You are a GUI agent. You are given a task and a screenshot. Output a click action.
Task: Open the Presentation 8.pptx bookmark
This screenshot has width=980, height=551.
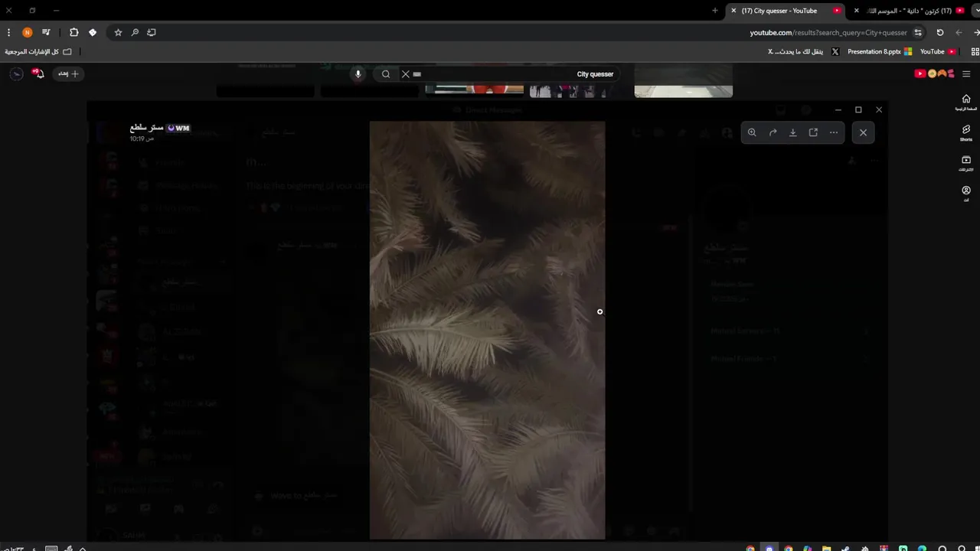879,52
